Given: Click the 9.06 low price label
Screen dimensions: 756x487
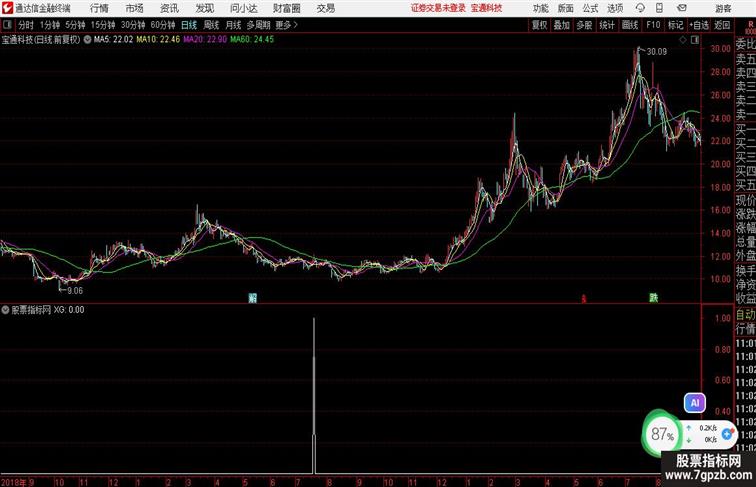Looking at the screenshot, I should click(x=75, y=291).
